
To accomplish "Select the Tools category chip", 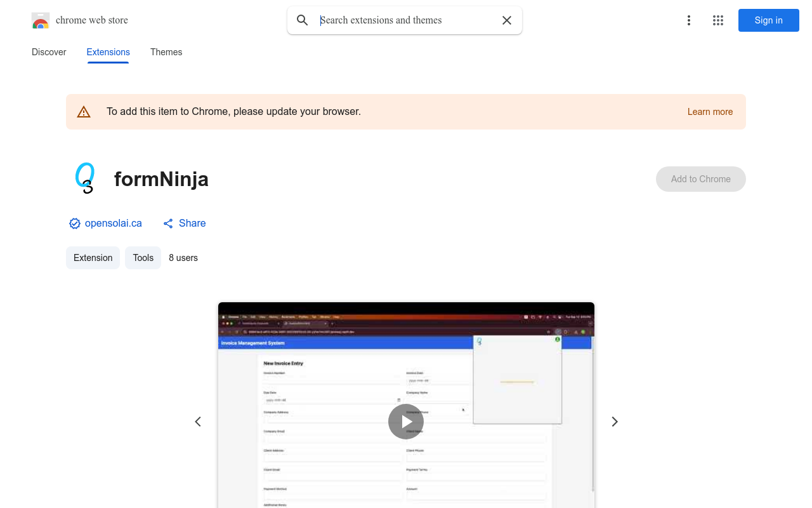I will (143, 258).
